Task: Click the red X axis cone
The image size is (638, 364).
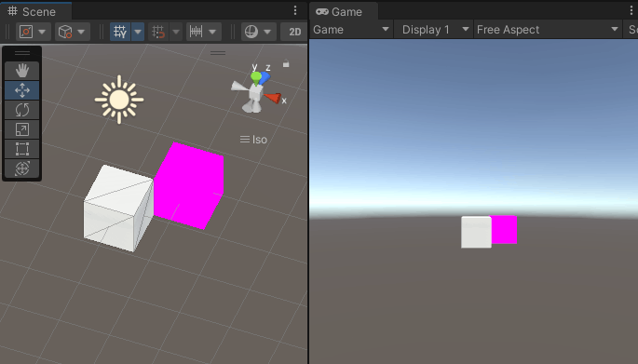Action: [x=272, y=98]
